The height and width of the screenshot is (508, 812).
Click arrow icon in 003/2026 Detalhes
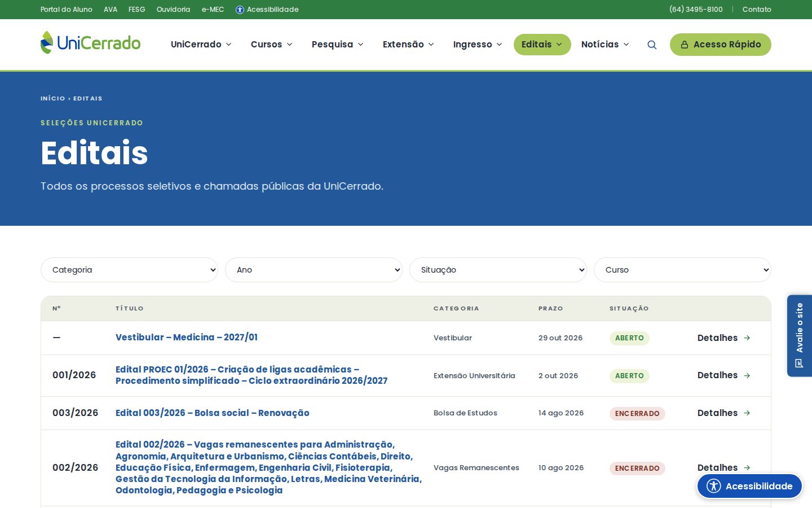pyautogui.click(x=747, y=413)
